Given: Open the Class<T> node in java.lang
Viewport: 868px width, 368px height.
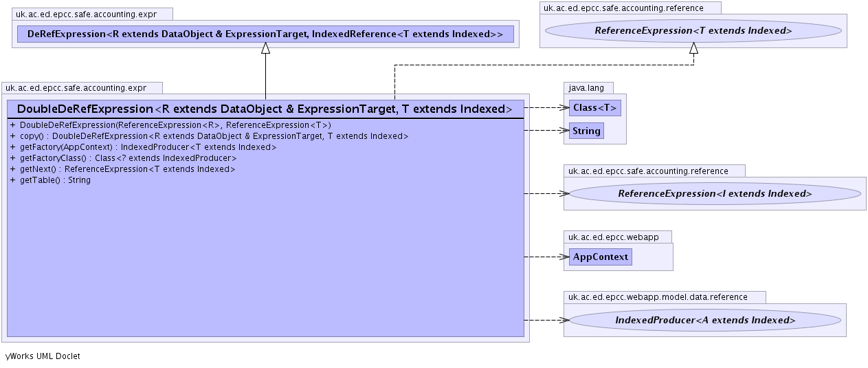Looking at the screenshot, I should click(594, 108).
